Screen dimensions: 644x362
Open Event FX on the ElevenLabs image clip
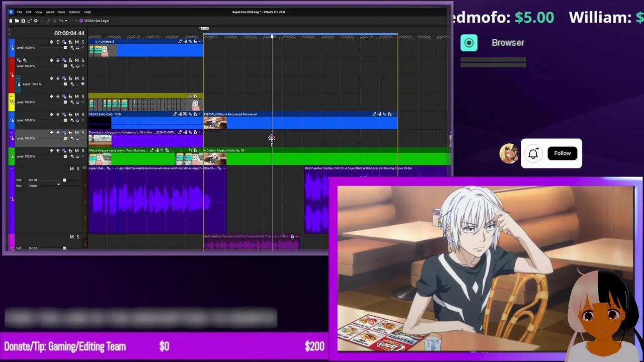click(x=195, y=132)
